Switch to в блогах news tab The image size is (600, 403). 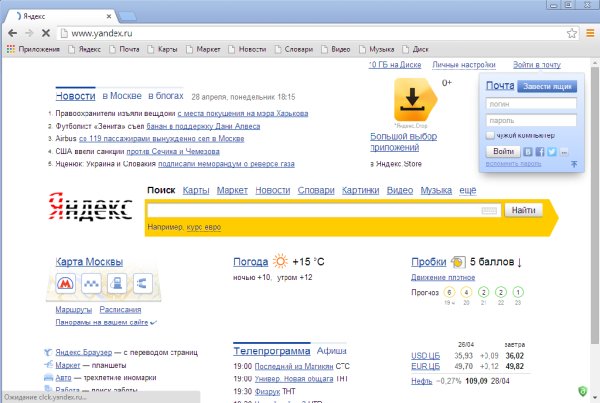pos(166,96)
